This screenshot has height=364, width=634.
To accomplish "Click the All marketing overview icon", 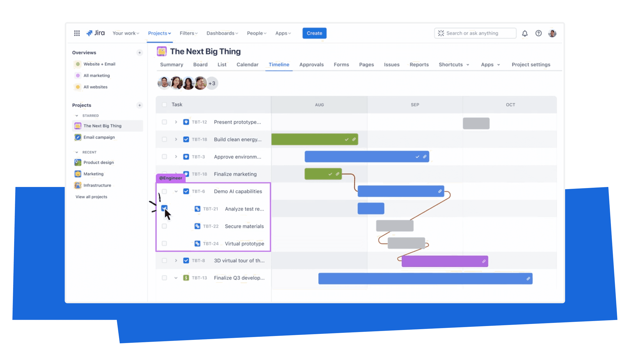I will 78,76.
